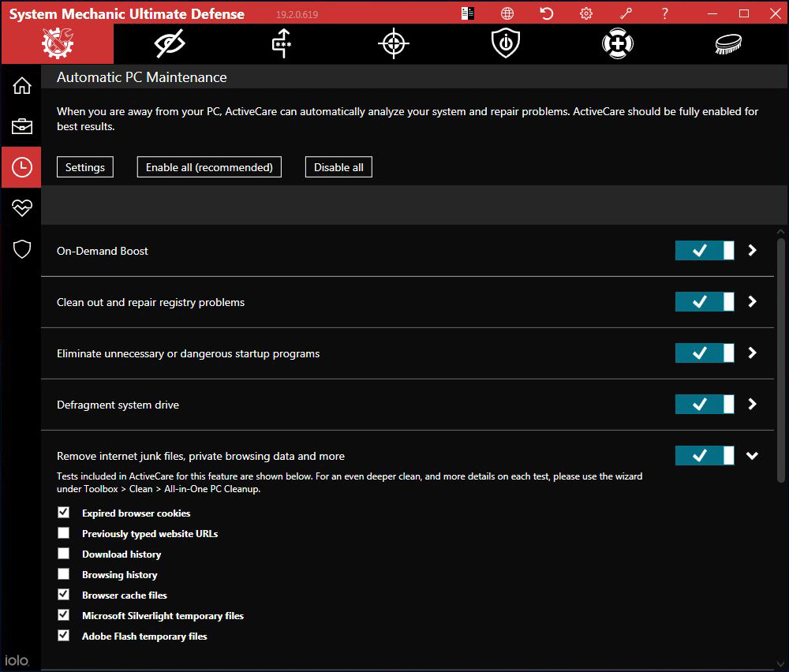Check Previously typed website URLs
The width and height of the screenshot is (789, 672).
[63, 532]
